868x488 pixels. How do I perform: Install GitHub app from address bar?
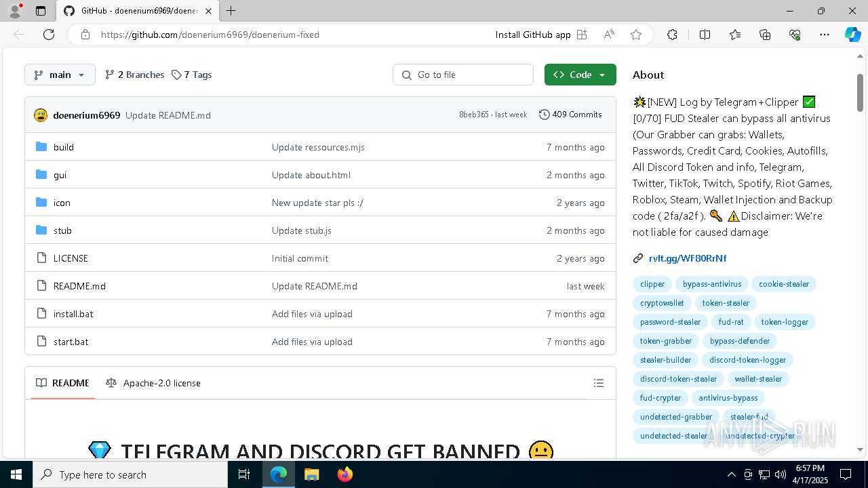click(x=541, y=35)
